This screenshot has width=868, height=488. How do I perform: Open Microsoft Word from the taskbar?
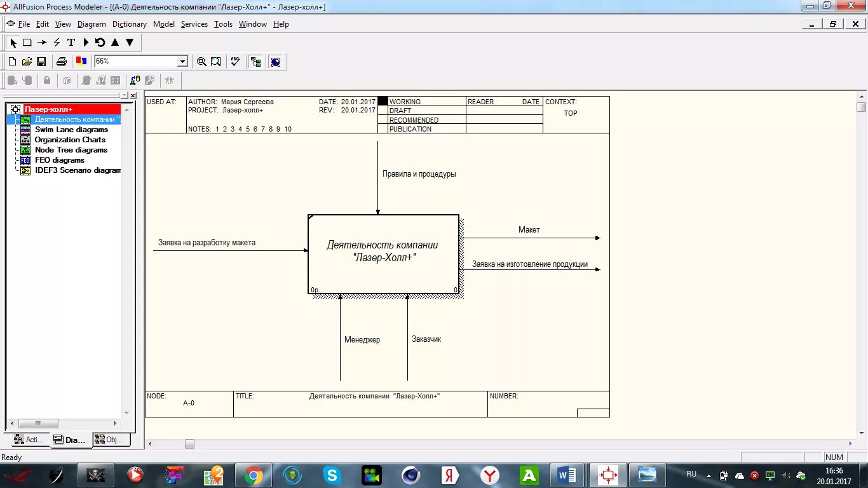[566, 475]
